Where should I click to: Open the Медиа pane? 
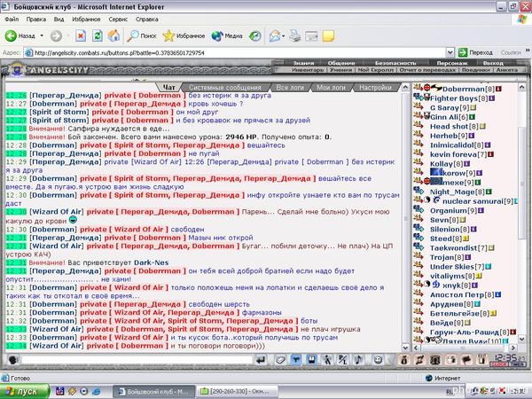click(227, 36)
